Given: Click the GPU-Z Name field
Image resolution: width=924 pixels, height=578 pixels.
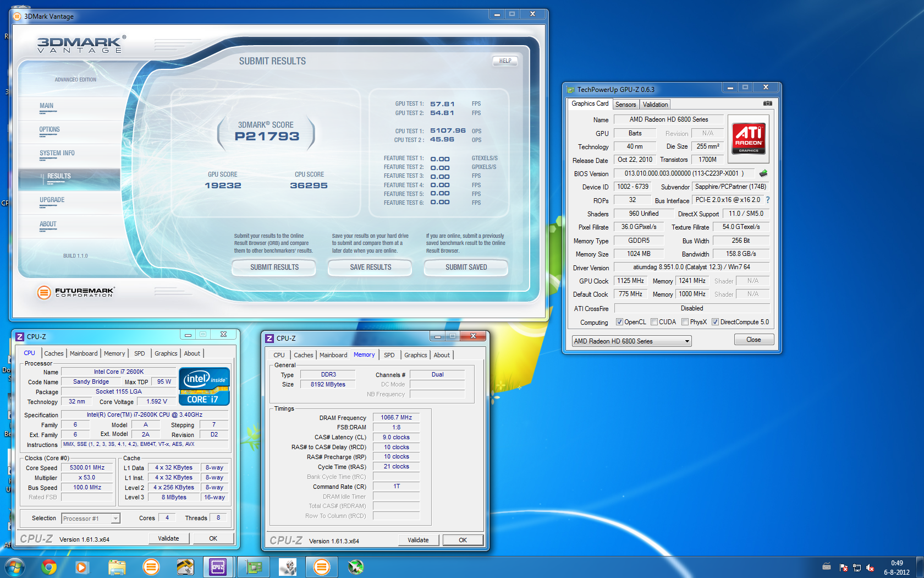Looking at the screenshot, I should click(x=669, y=119).
